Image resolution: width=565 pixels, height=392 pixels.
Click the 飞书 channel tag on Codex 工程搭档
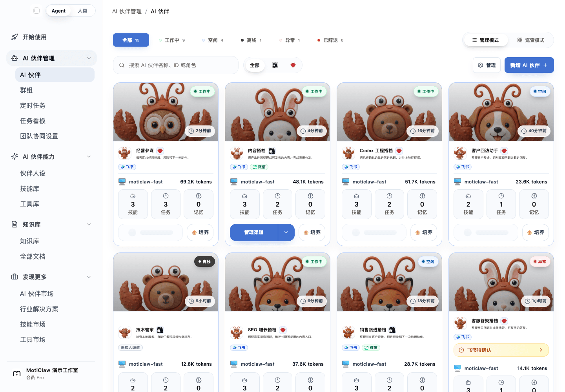tap(351, 167)
